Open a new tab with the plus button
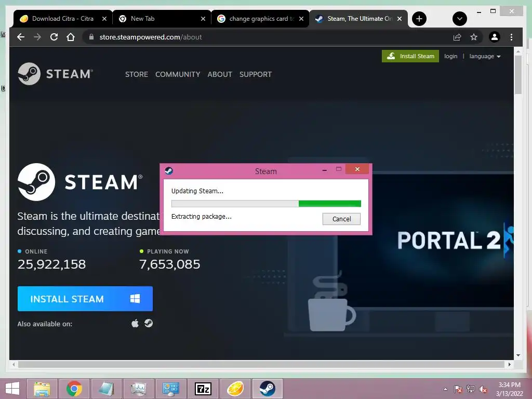The width and height of the screenshot is (532, 399). point(419,19)
